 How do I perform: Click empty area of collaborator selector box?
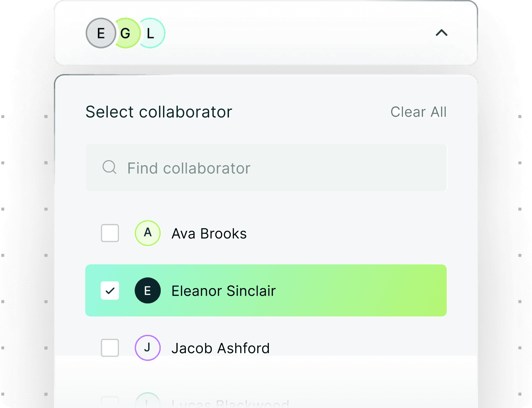point(299,33)
